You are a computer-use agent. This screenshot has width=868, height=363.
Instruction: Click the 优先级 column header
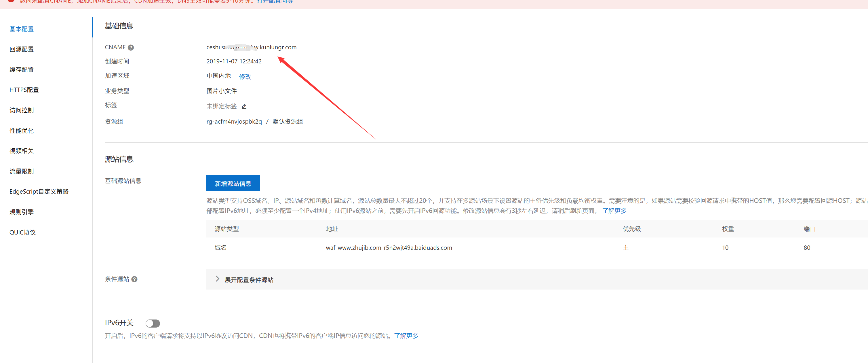(631, 229)
